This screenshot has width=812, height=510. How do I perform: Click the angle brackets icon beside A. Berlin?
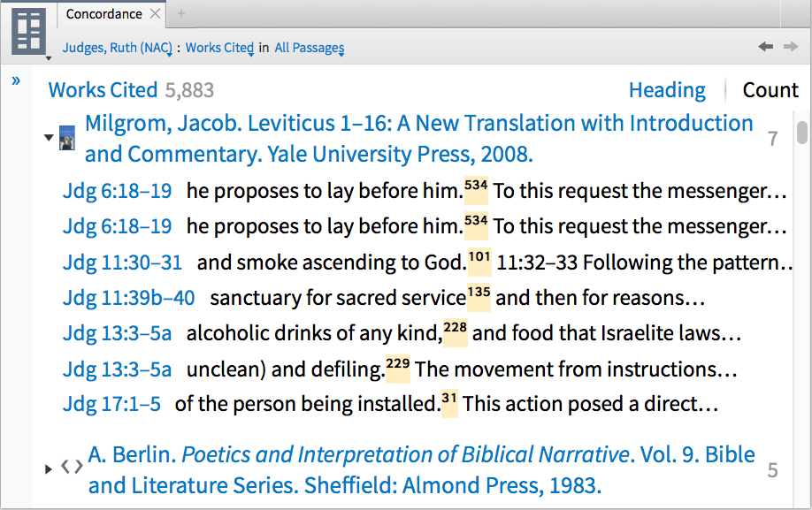tap(72, 468)
